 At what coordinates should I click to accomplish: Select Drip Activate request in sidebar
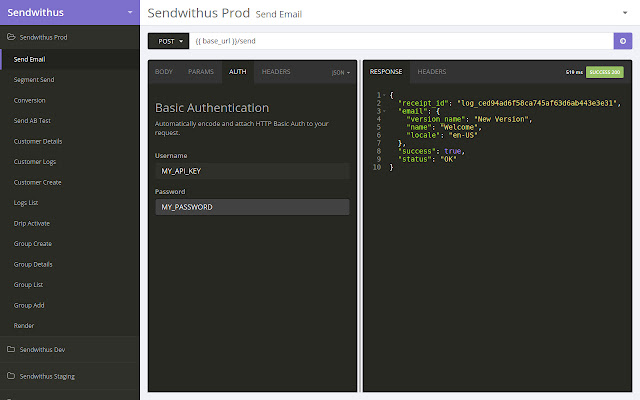32,223
